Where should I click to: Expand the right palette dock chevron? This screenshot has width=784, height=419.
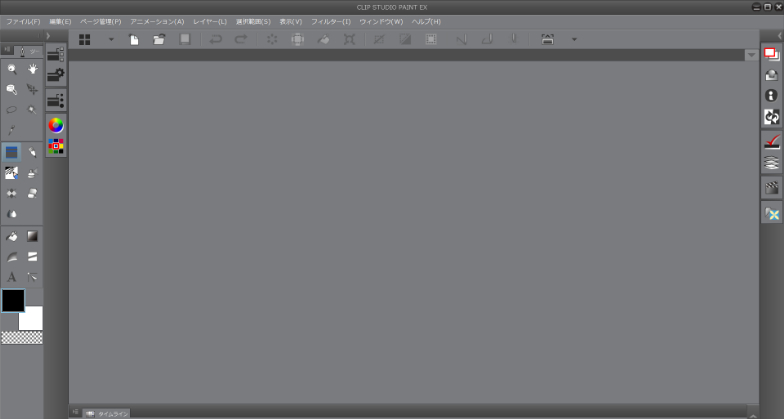[779, 36]
